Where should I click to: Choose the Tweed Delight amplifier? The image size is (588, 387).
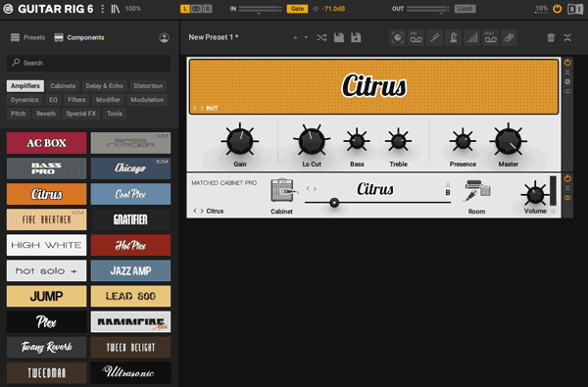point(130,347)
